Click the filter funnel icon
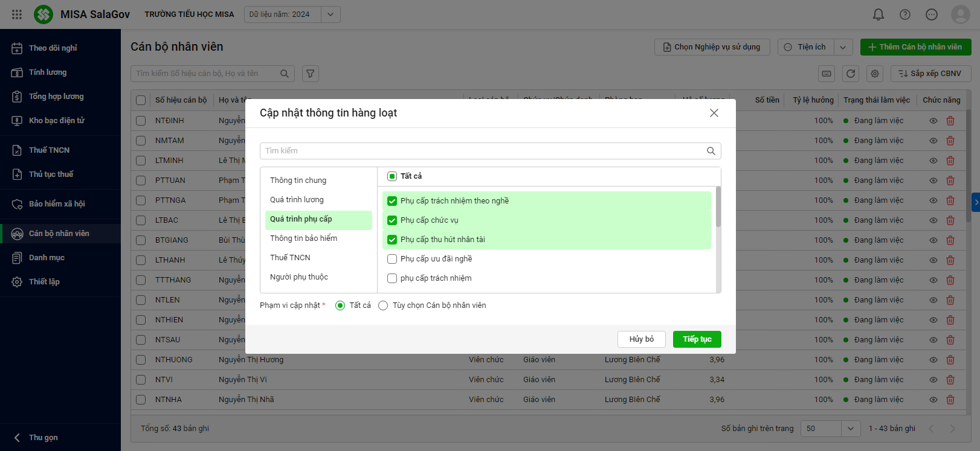This screenshot has width=980, height=451. (310, 74)
